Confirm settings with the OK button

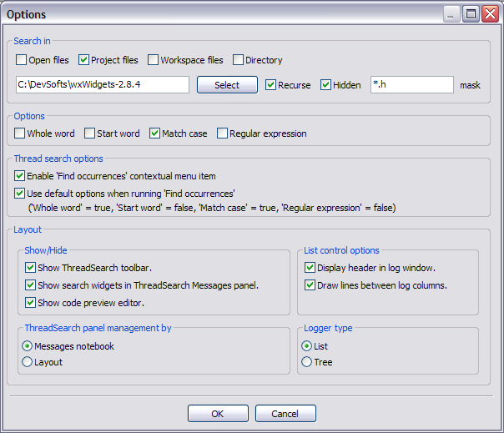click(218, 414)
